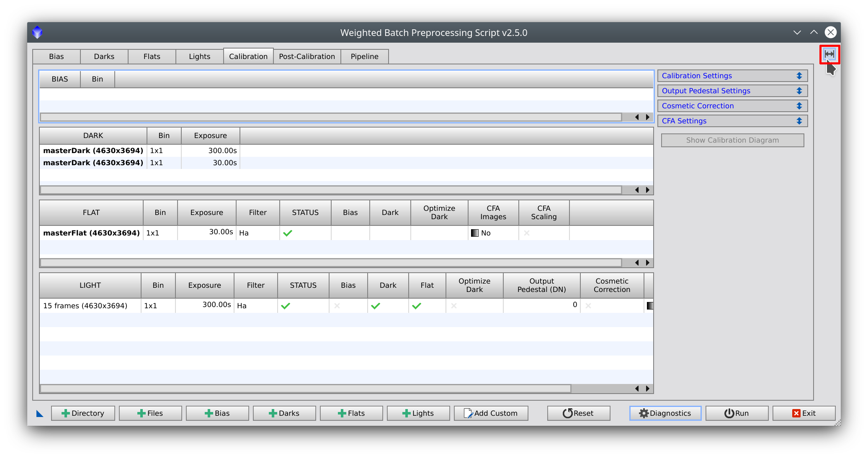This screenshot has width=868, height=458.
Task: Select the Calibration tab
Action: 249,56
